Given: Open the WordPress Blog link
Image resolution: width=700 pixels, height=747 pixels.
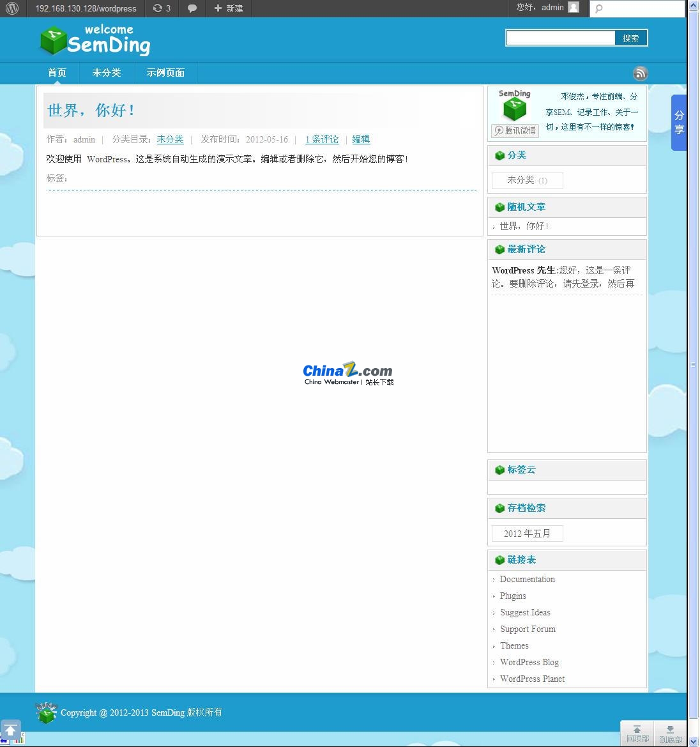Looking at the screenshot, I should pyautogui.click(x=529, y=662).
